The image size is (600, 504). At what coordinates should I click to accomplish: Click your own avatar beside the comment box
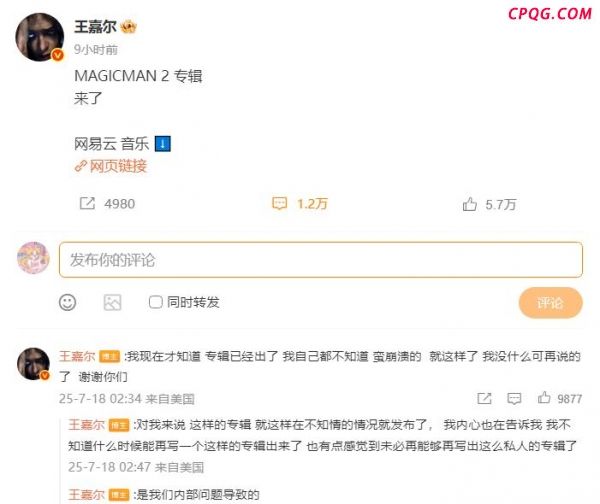pos(34,258)
